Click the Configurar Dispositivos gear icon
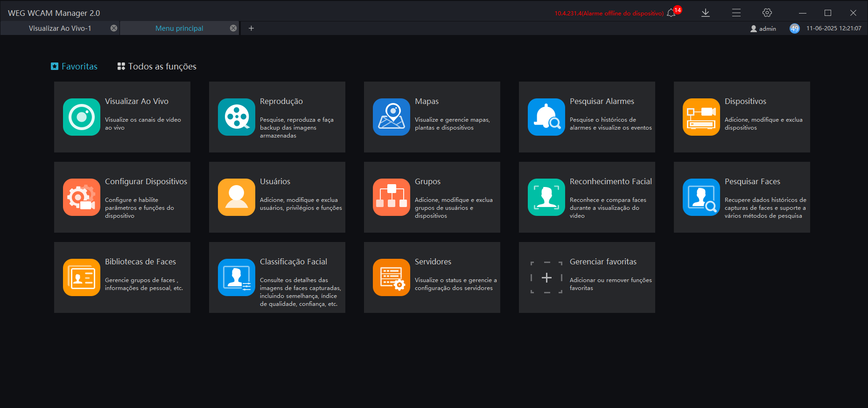The image size is (868, 408). (x=82, y=197)
